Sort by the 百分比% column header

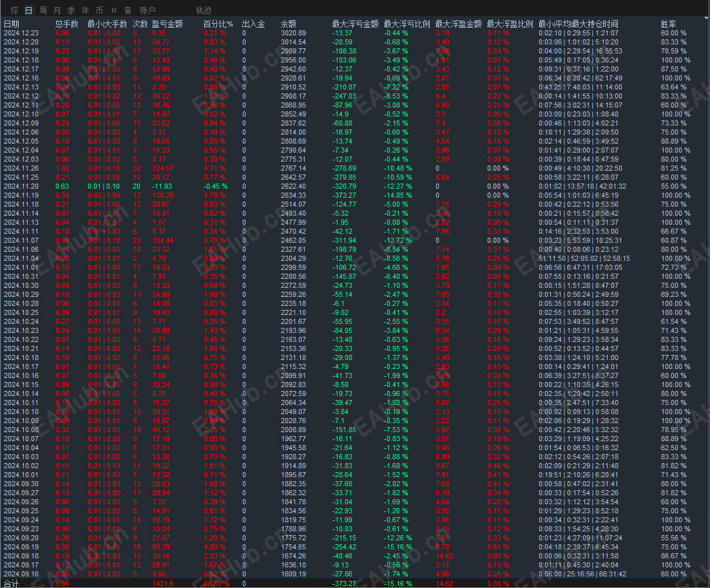[218, 24]
